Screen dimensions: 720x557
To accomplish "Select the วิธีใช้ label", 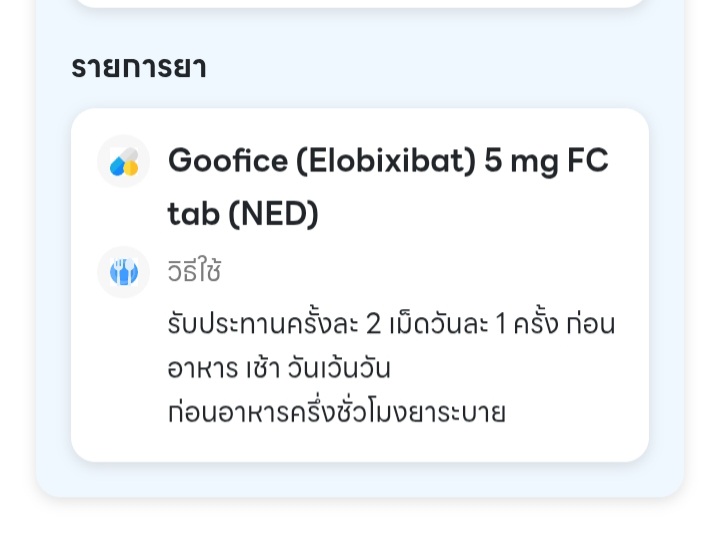I will pos(194,272).
